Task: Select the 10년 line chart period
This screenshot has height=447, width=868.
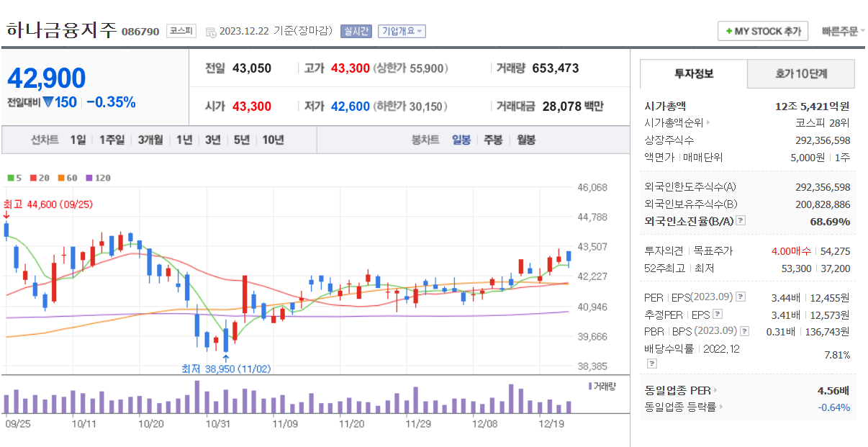Action: [273, 140]
